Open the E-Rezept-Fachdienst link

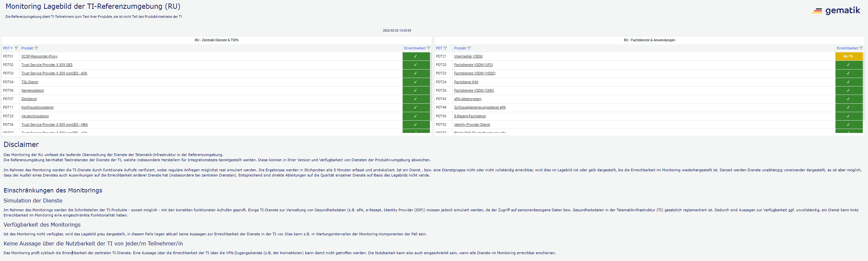(470, 116)
